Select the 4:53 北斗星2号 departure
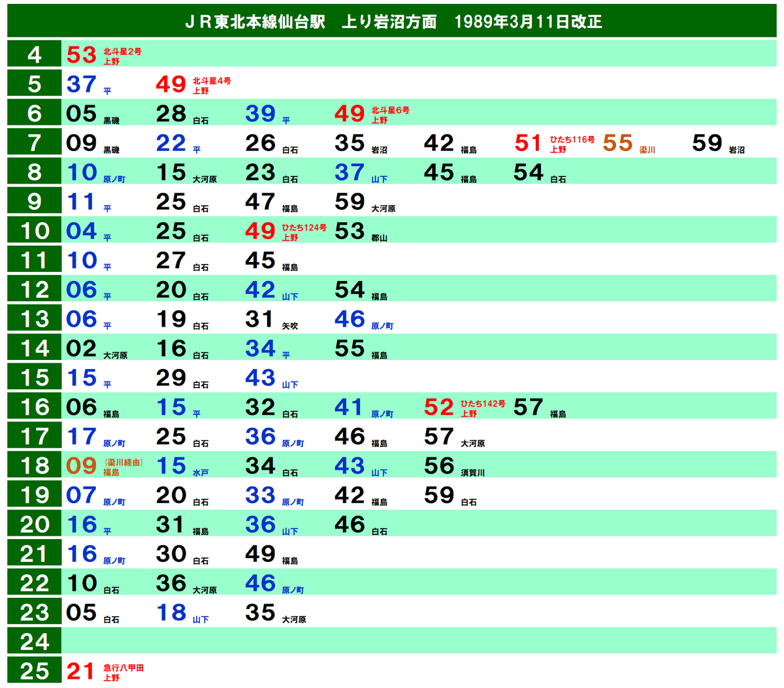 pyautogui.click(x=104, y=55)
